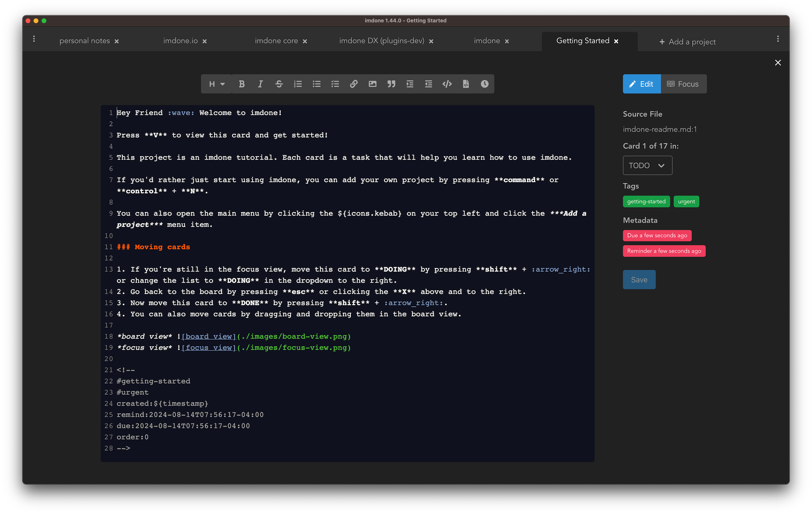Apply strikethrough formatting
This screenshot has height=514, width=812.
pyautogui.click(x=279, y=84)
